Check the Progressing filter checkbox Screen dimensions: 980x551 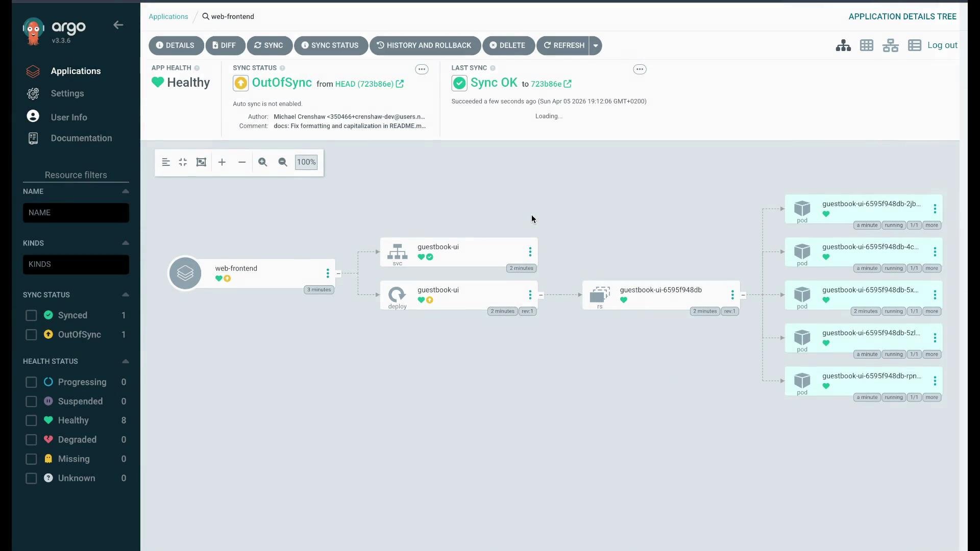[x=31, y=382]
